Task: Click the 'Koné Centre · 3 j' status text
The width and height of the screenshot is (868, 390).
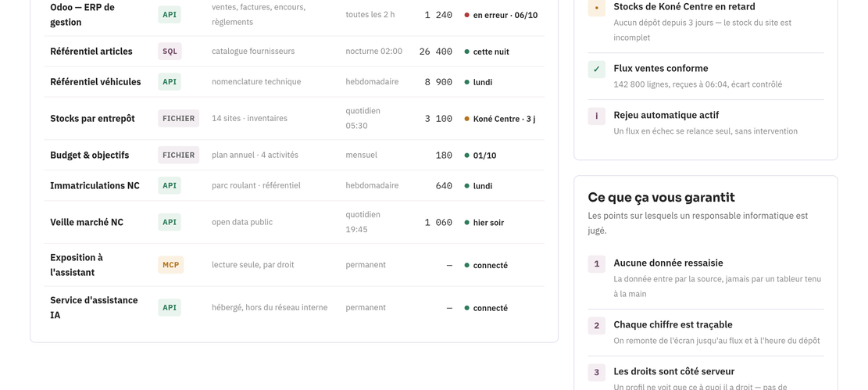Action: click(504, 119)
